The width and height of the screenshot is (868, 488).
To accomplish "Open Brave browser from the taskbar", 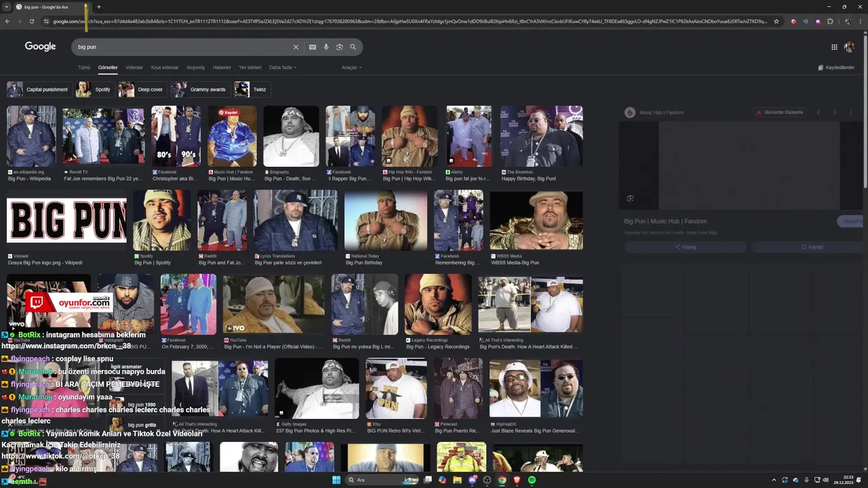I will [x=517, y=480].
